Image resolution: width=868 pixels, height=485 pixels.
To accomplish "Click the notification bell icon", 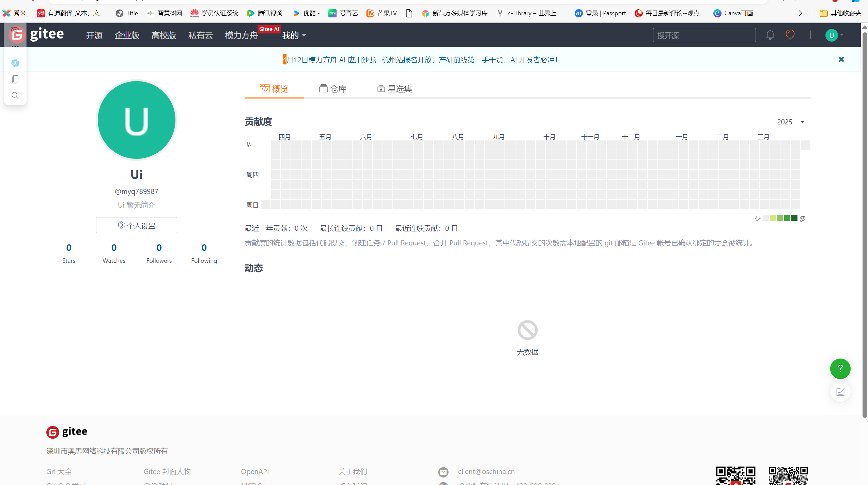I will pyautogui.click(x=770, y=35).
